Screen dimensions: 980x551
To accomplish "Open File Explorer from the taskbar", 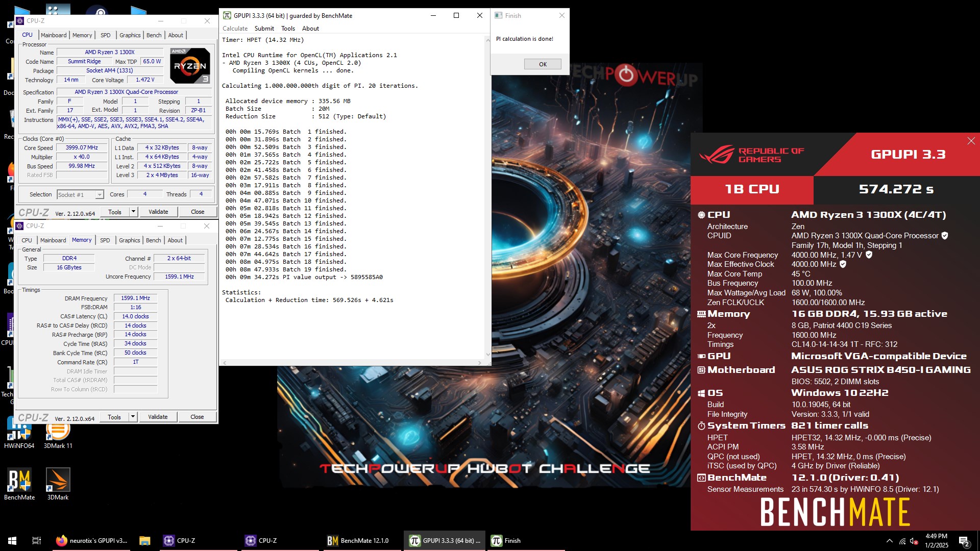I will pyautogui.click(x=144, y=541).
